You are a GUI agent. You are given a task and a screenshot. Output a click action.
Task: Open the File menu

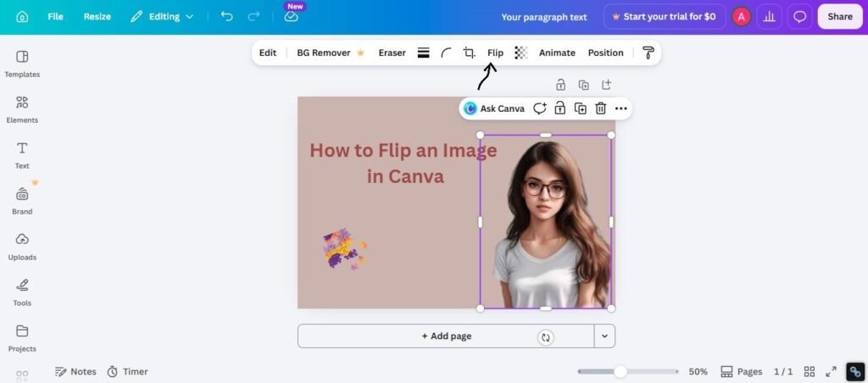55,17
